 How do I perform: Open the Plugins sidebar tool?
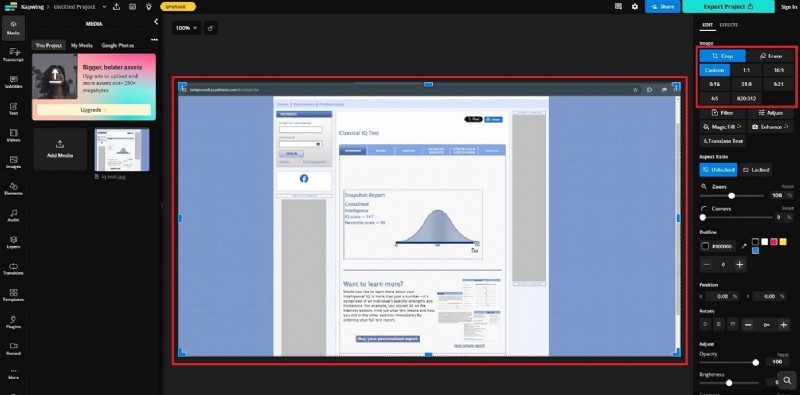click(x=13, y=322)
